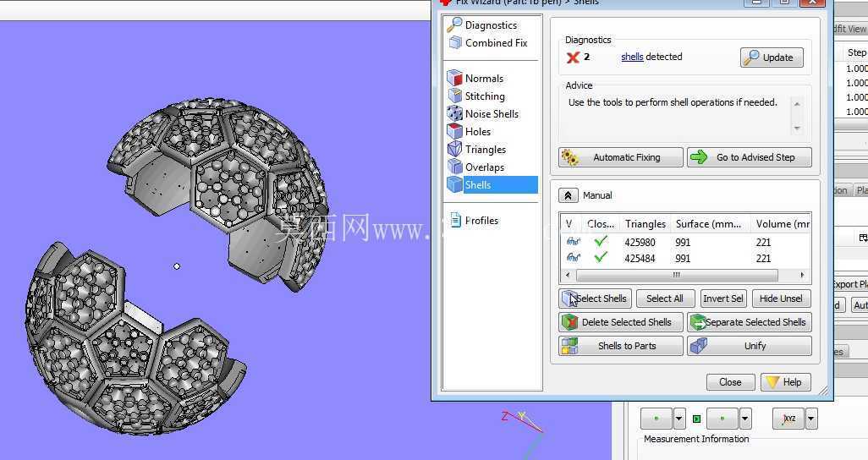Click the Unify button
The height and width of the screenshot is (460, 868).
point(750,346)
